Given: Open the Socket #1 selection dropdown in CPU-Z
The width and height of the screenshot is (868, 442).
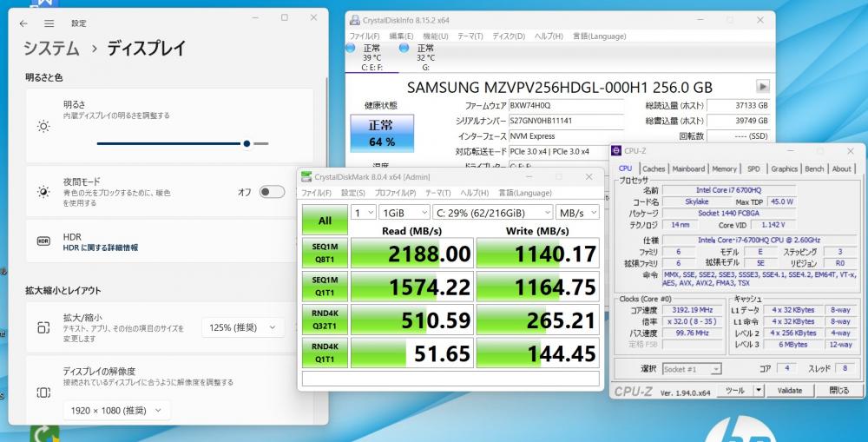Looking at the screenshot, I should point(692,369).
